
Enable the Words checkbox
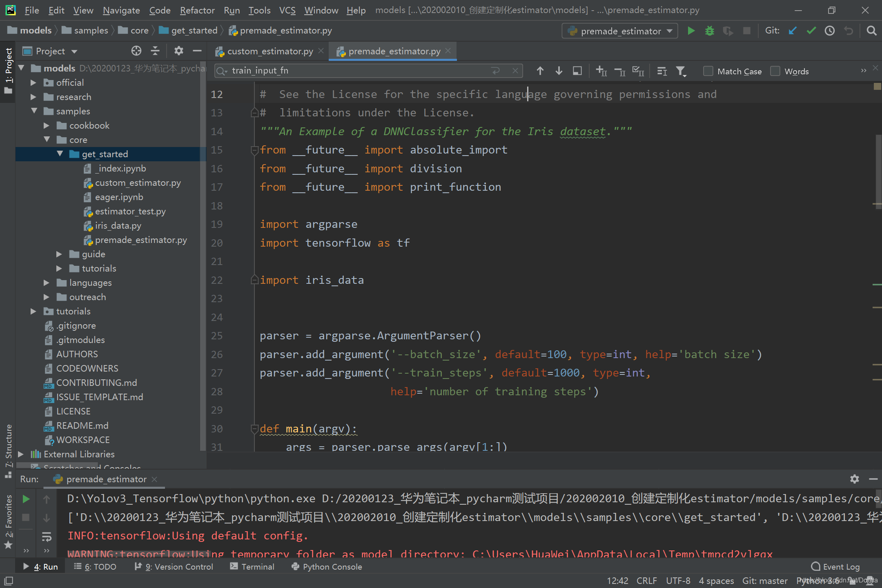tap(775, 71)
